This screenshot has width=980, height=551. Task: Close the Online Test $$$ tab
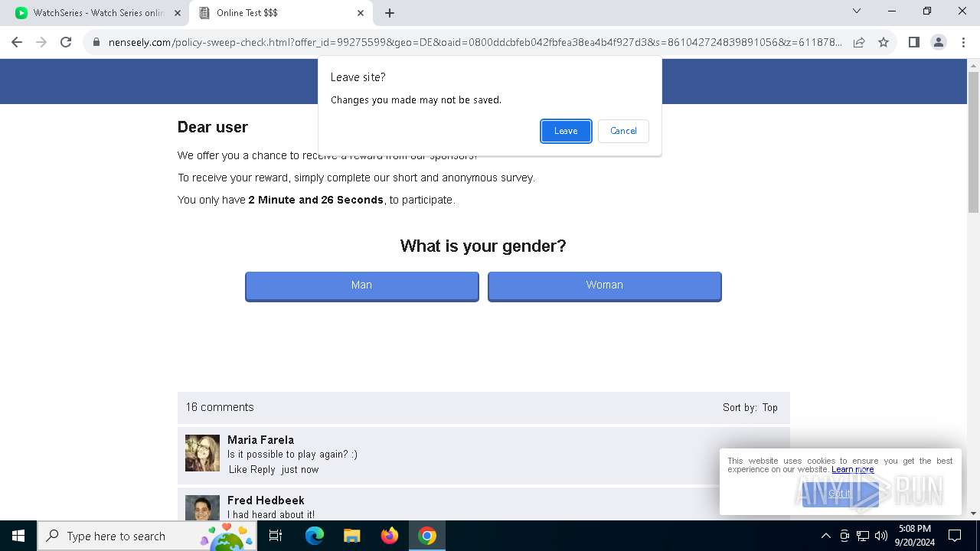(x=361, y=13)
